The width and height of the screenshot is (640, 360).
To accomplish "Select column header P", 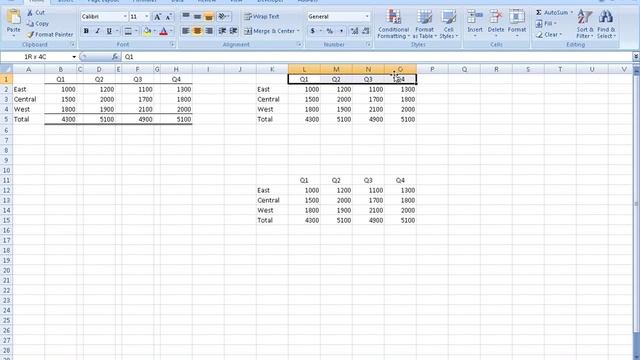I will [432, 69].
